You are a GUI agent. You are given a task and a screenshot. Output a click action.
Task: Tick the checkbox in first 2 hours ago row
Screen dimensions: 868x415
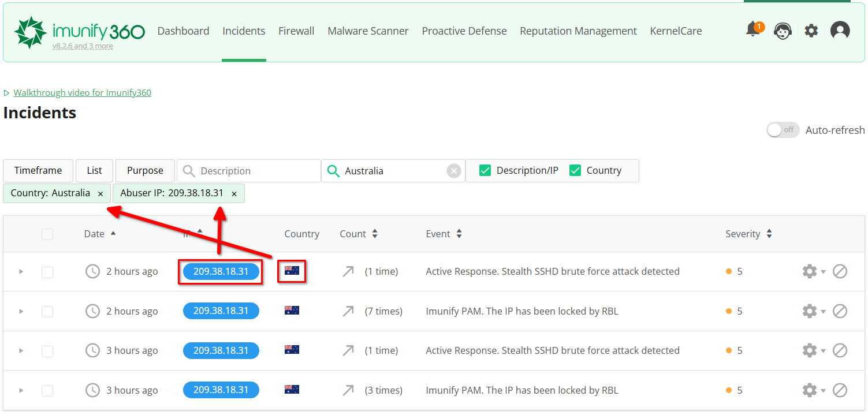(x=47, y=272)
